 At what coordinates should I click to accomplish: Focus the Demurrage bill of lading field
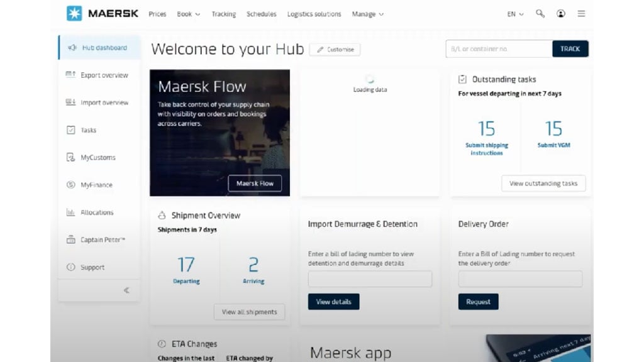(x=370, y=278)
